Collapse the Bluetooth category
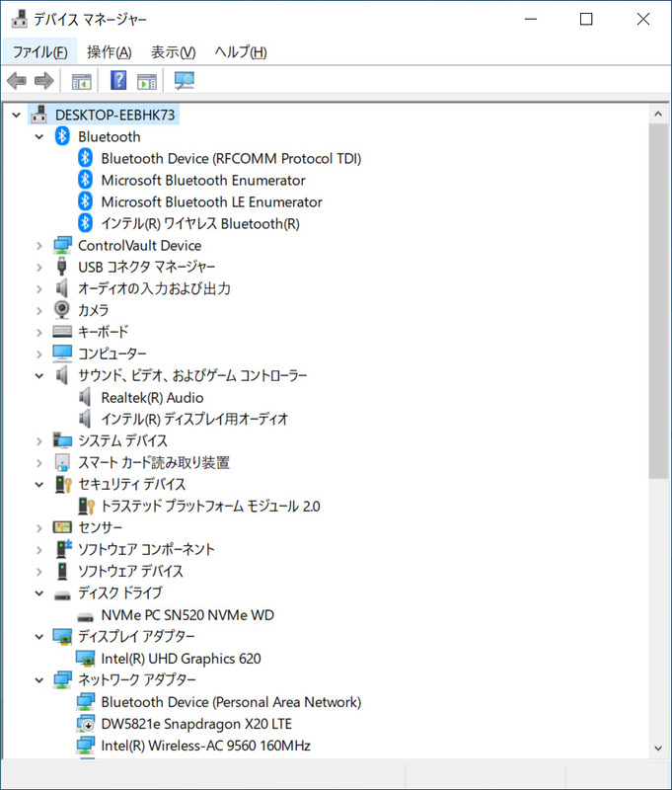 tap(39, 136)
